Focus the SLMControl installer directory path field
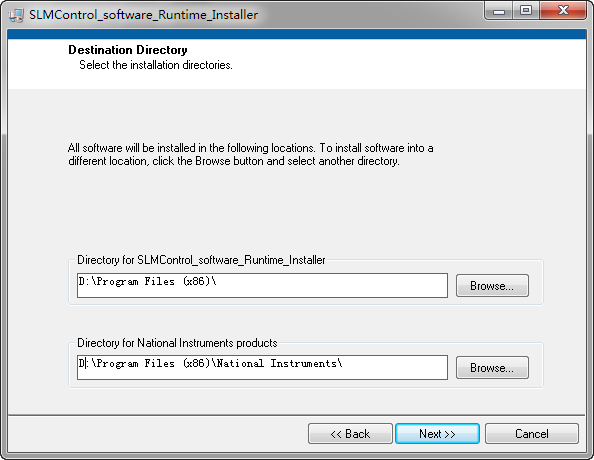Screen dimensions: 594x460 [262, 285]
